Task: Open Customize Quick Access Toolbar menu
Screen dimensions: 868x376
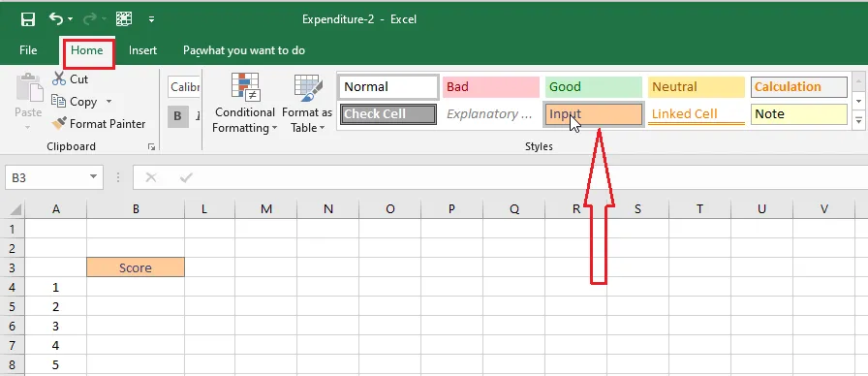Action: tap(151, 19)
